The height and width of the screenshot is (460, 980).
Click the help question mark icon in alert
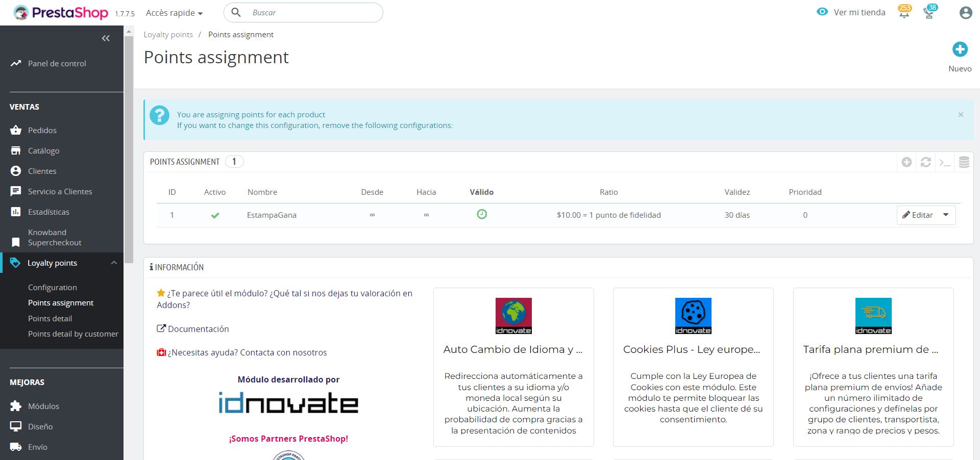159,115
